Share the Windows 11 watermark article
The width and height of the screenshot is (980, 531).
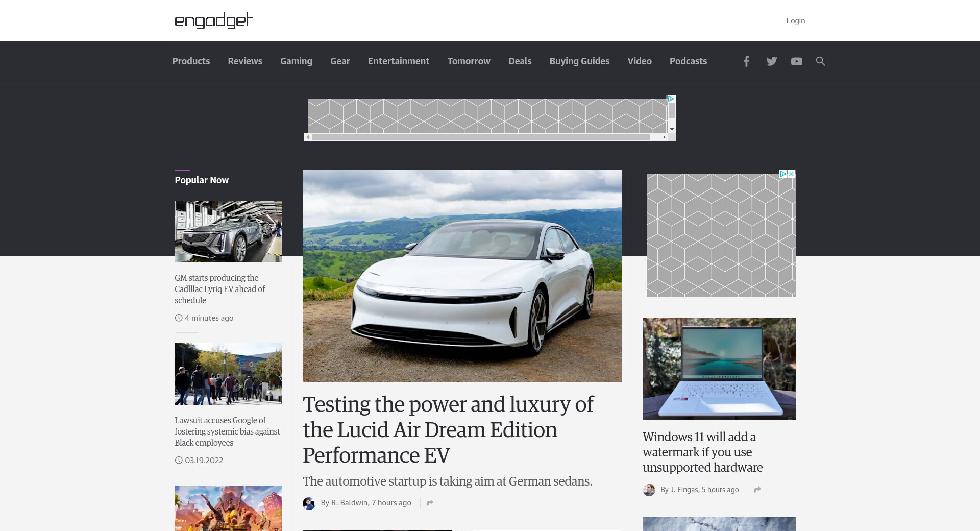click(x=757, y=490)
